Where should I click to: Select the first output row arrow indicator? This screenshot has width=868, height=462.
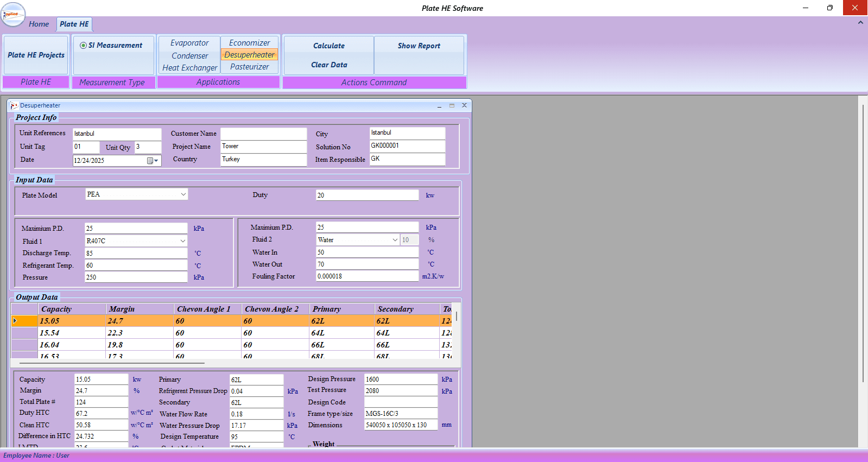(16, 321)
